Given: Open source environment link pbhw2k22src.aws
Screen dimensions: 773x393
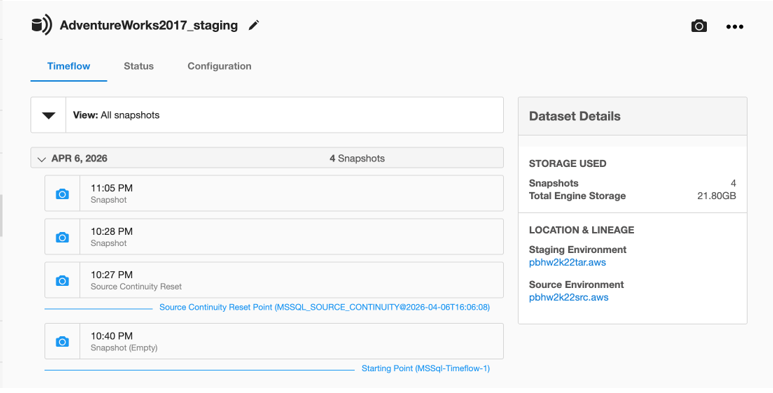Looking at the screenshot, I should (568, 297).
